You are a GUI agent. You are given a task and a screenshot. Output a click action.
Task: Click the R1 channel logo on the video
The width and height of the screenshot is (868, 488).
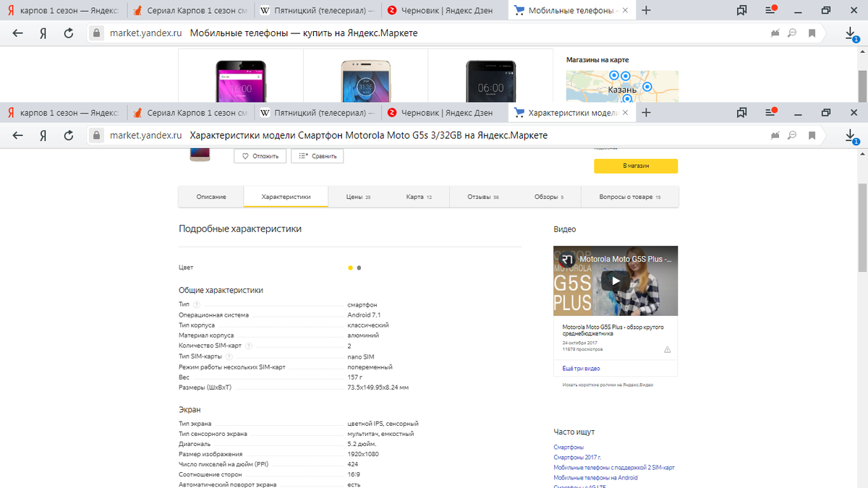tap(568, 259)
